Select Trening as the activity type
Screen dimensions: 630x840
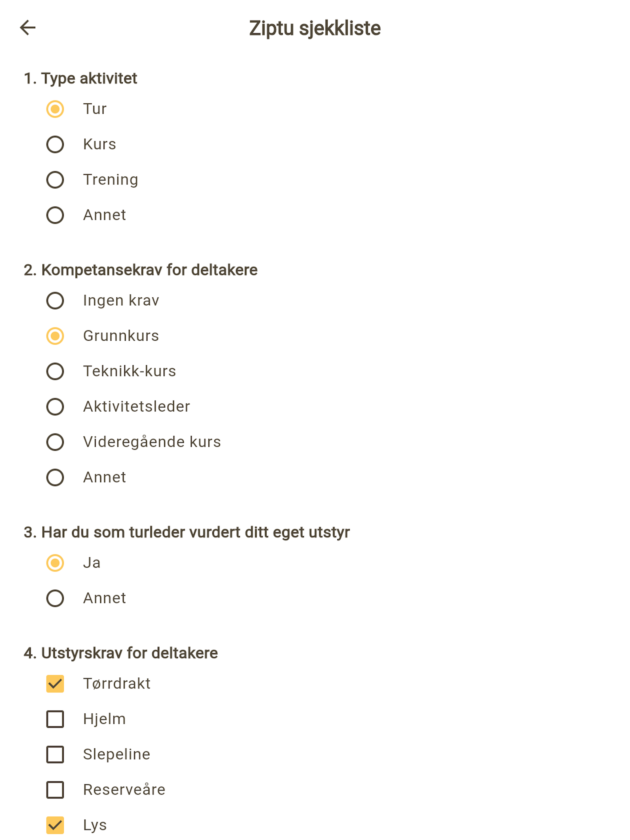click(x=55, y=180)
